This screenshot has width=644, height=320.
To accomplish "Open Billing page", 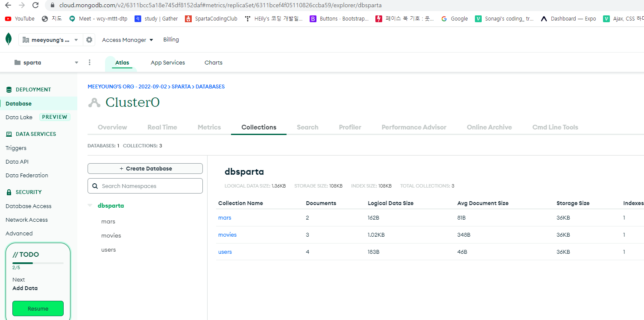I will coord(171,40).
